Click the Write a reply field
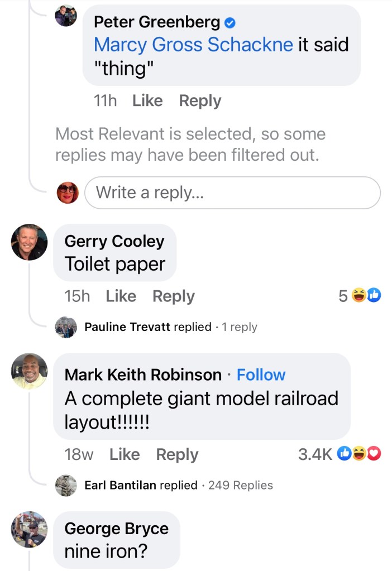 pos(233,193)
